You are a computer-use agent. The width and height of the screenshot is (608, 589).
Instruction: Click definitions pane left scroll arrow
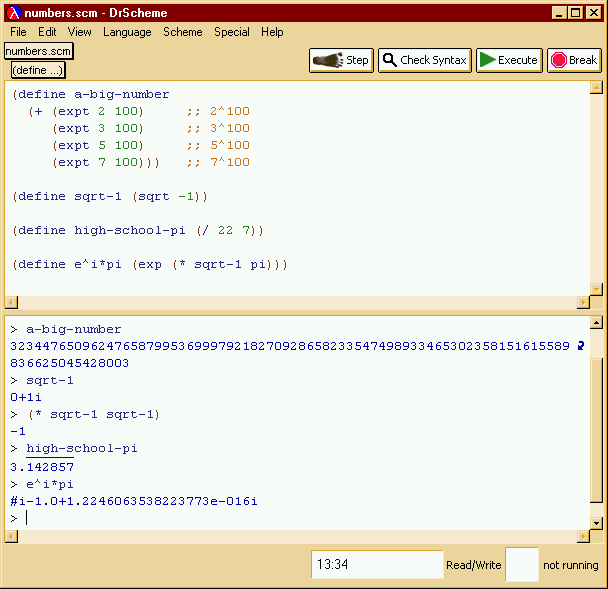[x=11, y=302]
